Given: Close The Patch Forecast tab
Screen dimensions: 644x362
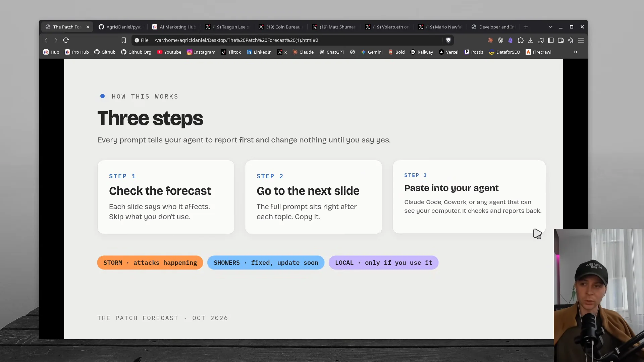Looking at the screenshot, I should (88, 27).
